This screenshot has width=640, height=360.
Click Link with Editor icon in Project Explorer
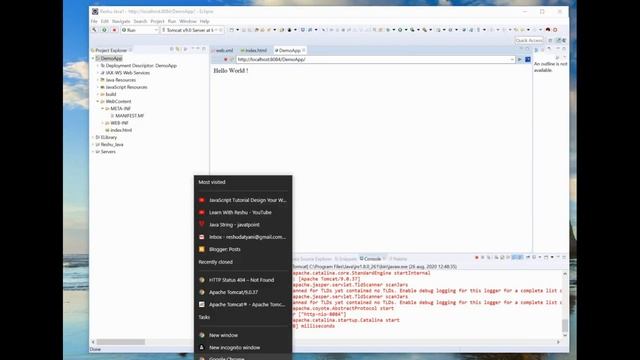pyautogui.click(x=178, y=49)
